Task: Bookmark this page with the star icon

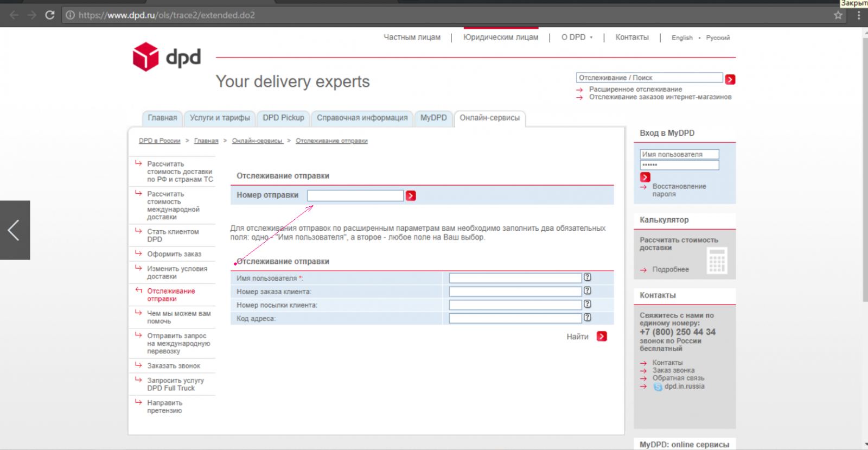Action: coord(838,15)
